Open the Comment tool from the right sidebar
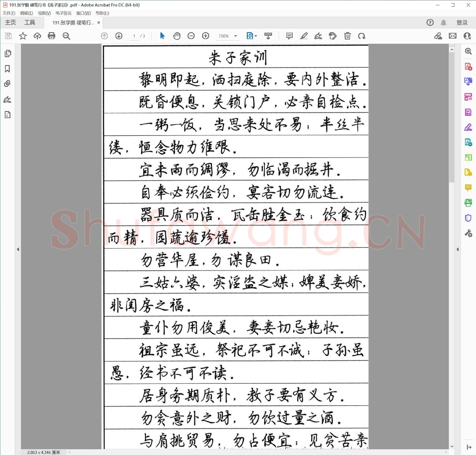This screenshot has width=476, height=455. pyautogui.click(x=468, y=187)
